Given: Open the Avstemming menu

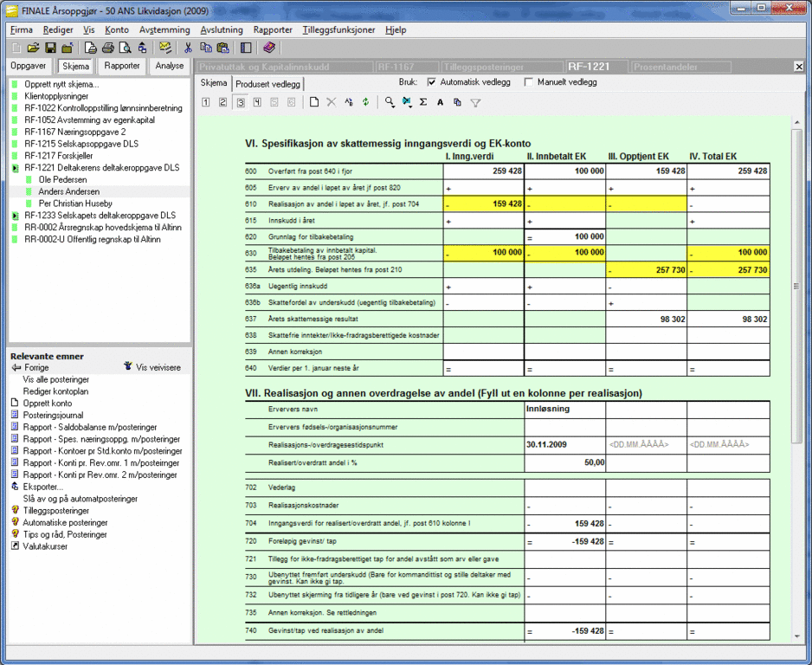Looking at the screenshot, I should pos(164,29).
